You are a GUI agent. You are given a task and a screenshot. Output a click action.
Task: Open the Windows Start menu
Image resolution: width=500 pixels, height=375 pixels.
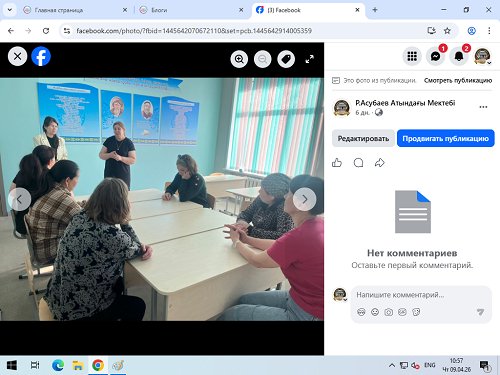(x=12, y=365)
